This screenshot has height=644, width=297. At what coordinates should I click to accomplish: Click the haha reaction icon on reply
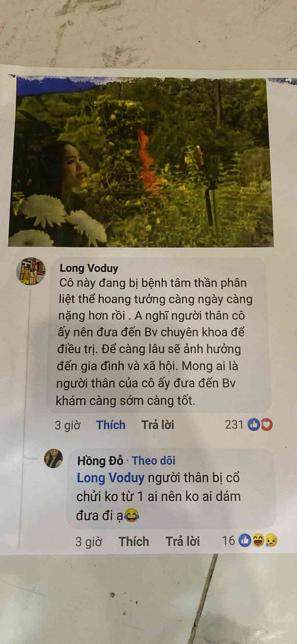tap(257, 541)
